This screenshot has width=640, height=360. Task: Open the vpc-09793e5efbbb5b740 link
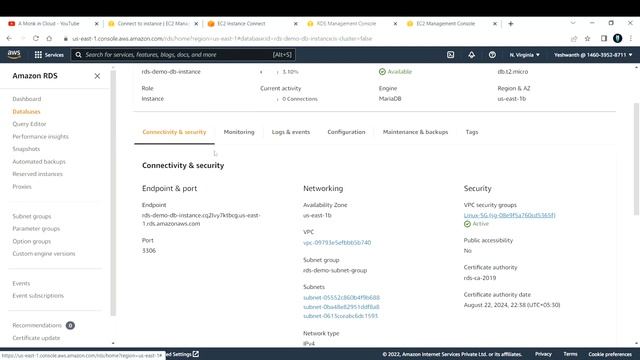tap(337, 242)
